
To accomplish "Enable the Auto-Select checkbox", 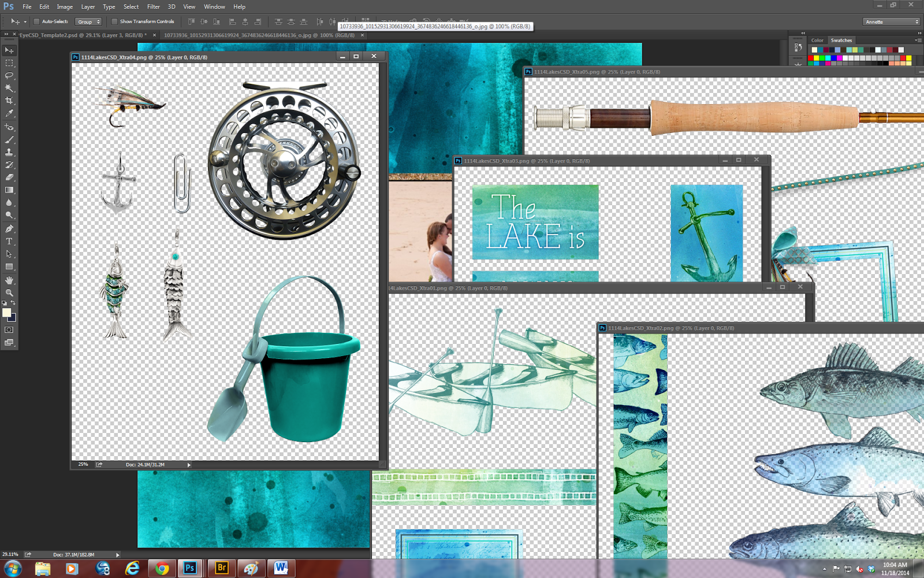I will point(36,21).
